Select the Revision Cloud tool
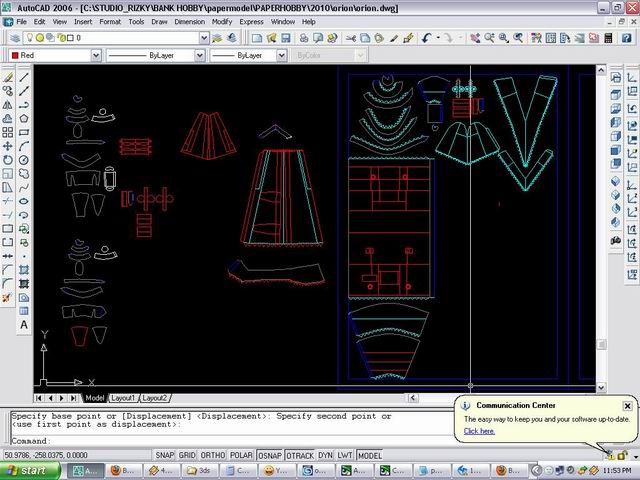640x480 pixels. pyautogui.click(x=24, y=174)
